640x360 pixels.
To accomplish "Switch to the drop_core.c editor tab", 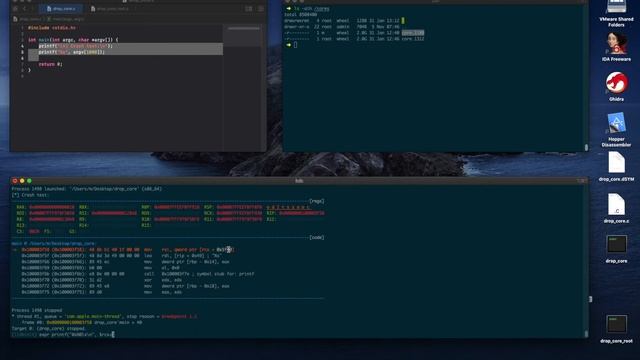I will coord(61,9).
